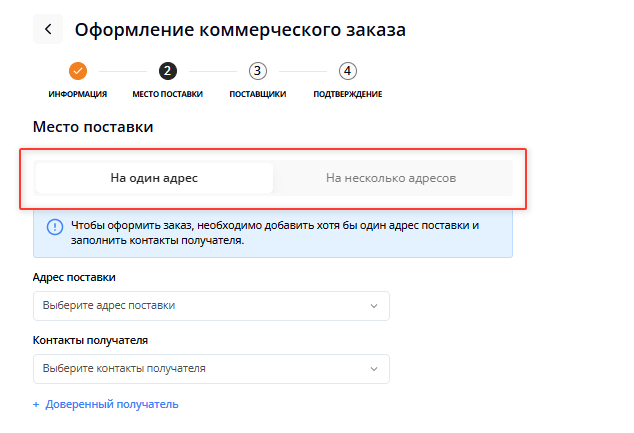Viewport: 634px width, 433px height.
Task: Click the completed step checkmark icon
Action: (78, 71)
